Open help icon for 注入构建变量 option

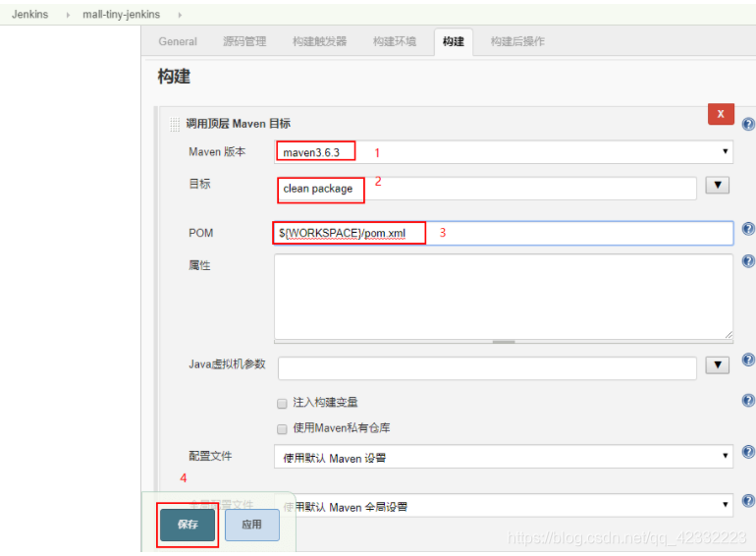tap(748, 400)
